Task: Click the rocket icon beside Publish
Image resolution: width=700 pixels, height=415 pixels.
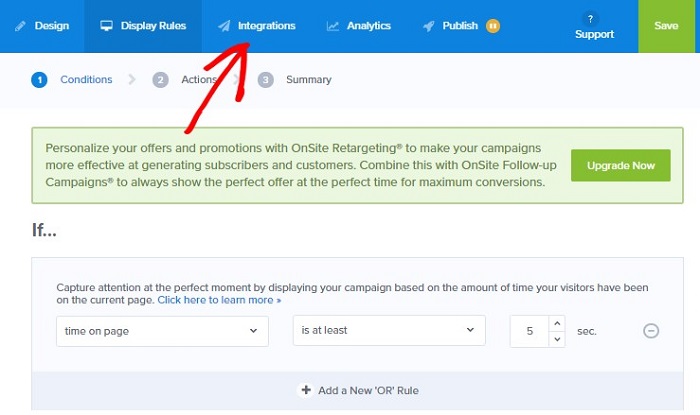Action: click(429, 26)
